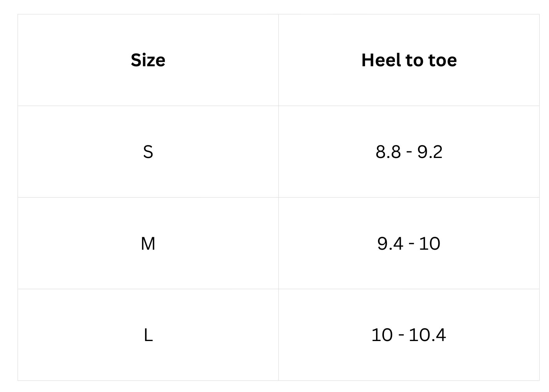Click the 8.8 value in S row

coord(388,152)
